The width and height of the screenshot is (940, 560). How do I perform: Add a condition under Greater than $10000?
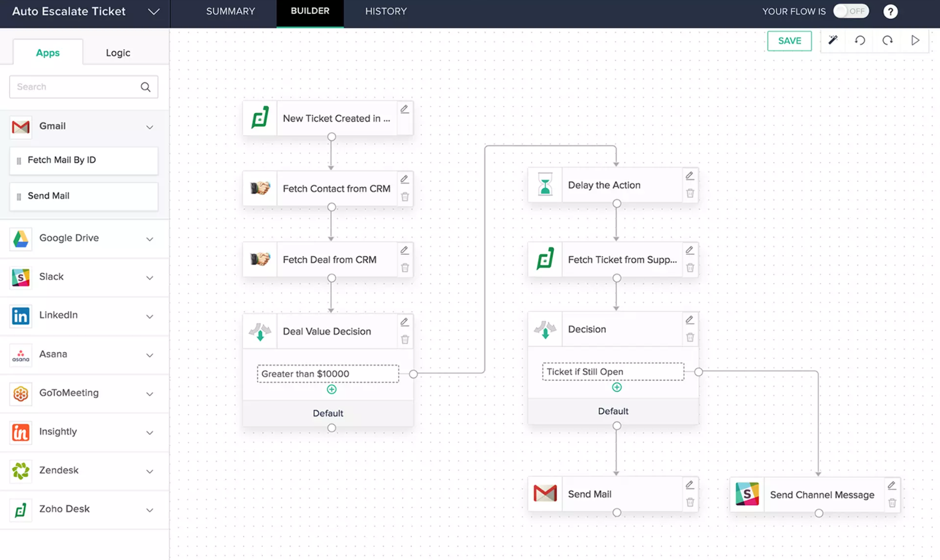(332, 389)
